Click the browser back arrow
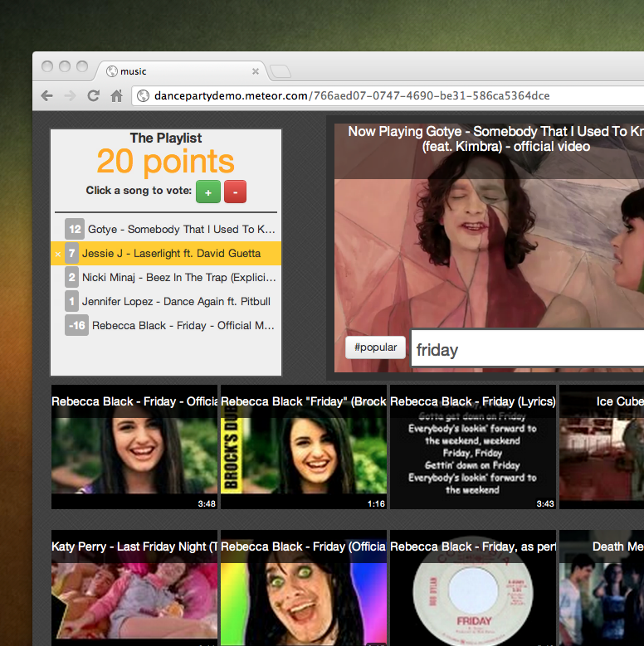Screen dimensions: 644x646 pos(47,96)
